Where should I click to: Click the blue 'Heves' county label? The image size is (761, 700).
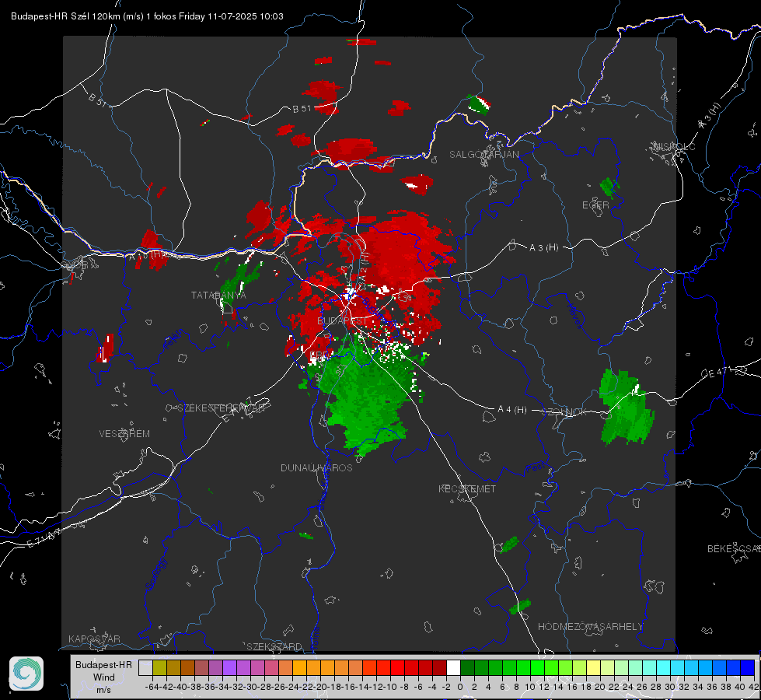(x=574, y=317)
